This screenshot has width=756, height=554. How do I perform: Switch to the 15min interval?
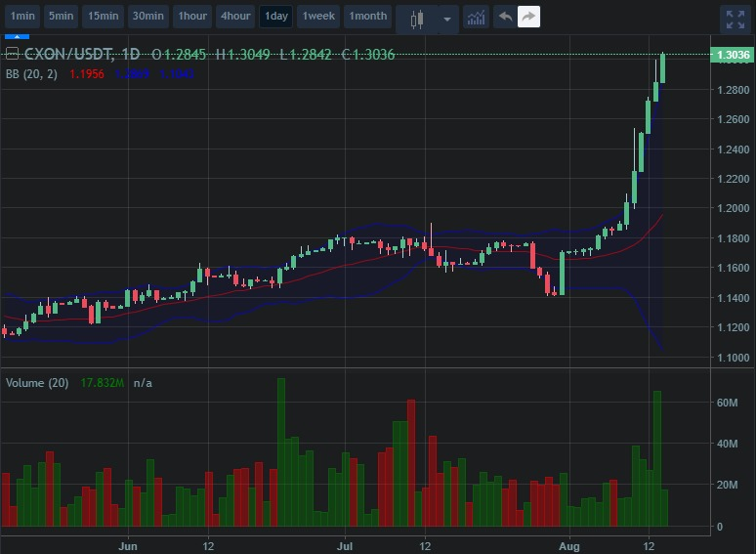(x=103, y=17)
